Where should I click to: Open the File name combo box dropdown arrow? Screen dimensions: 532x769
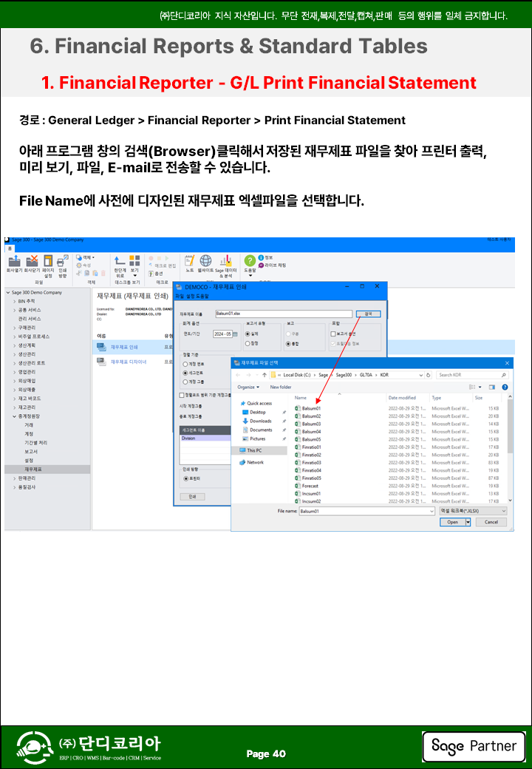tap(432, 511)
